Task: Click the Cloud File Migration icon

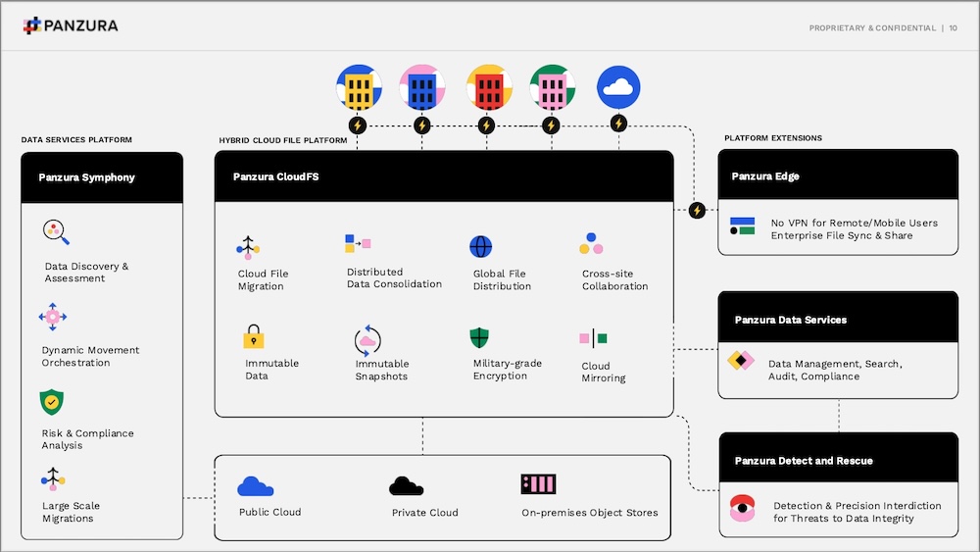Action: click(248, 247)
